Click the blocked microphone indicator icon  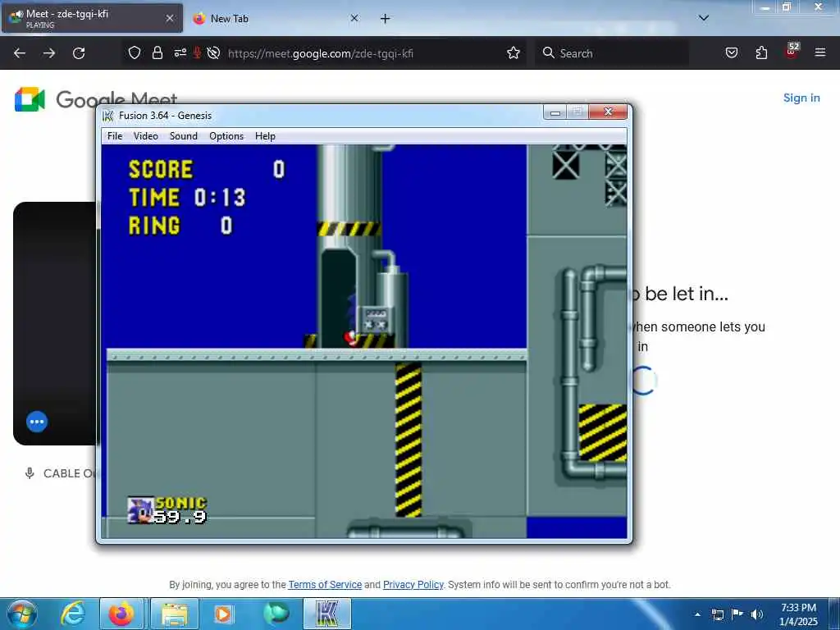click(197, 52)
